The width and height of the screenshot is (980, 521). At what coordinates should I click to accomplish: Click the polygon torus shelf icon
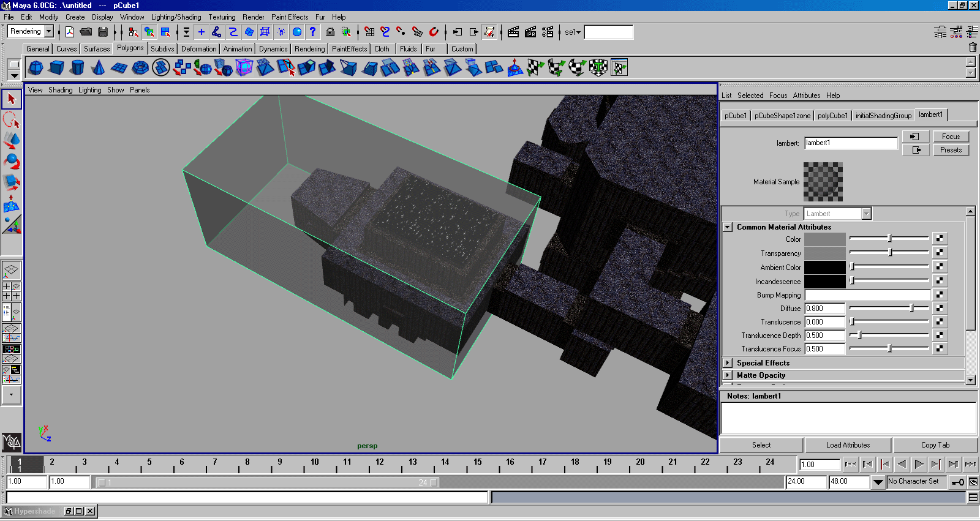140,67
